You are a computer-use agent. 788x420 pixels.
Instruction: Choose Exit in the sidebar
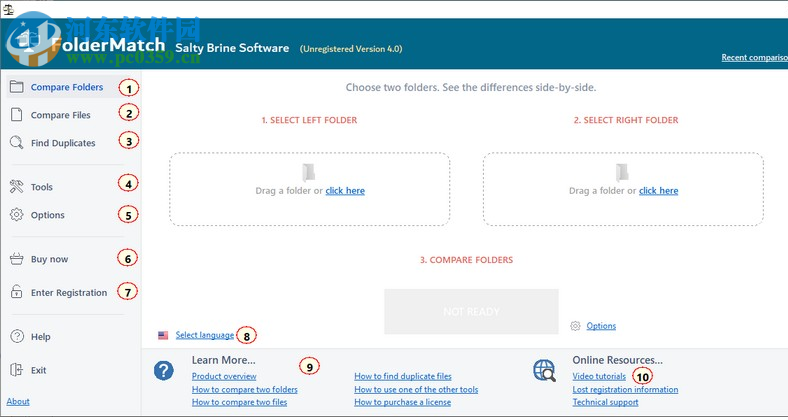38,370
